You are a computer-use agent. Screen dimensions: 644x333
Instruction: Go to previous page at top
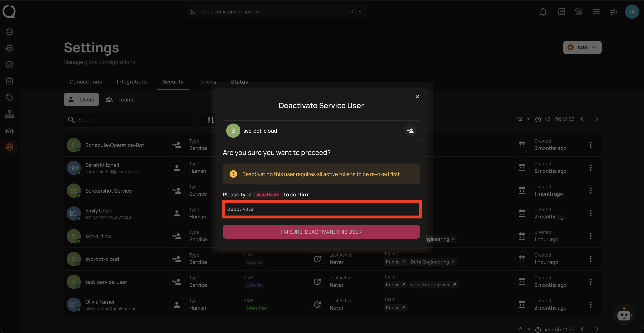pyautogui.click(x=582, y=119)
